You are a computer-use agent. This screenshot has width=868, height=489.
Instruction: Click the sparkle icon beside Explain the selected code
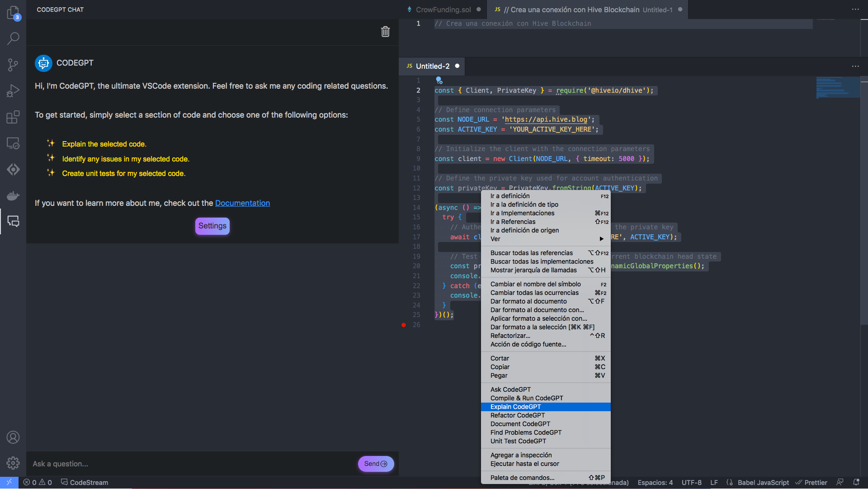pos(51,143)
